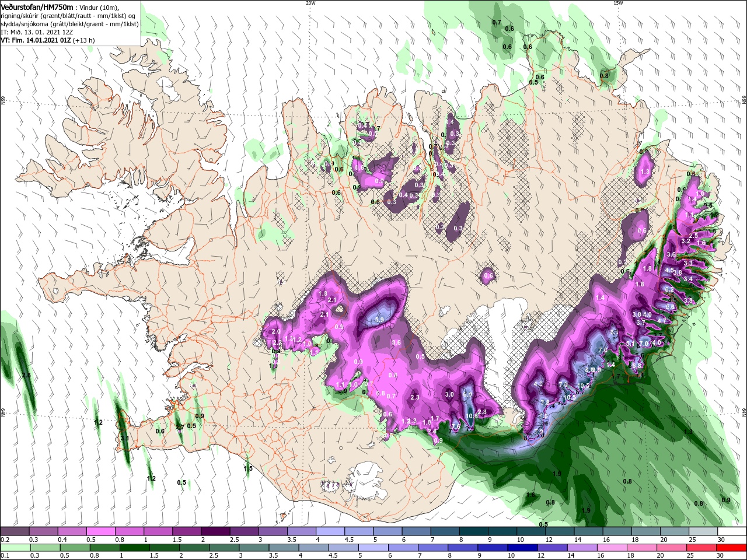Screen dimensions: 747x560
Task: Click the 5.9 snowfall value on the central glacier
Action: tap(379, 320)
